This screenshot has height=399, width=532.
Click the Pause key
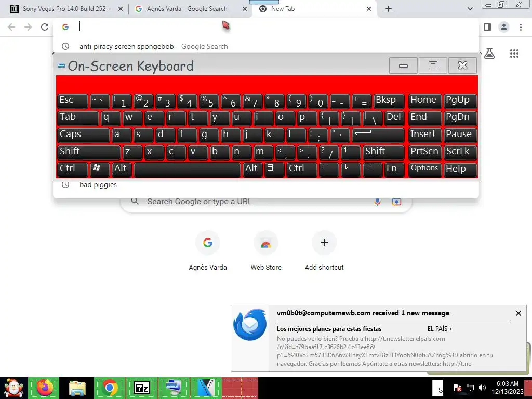pyautogui.click(x=460, y=136)
